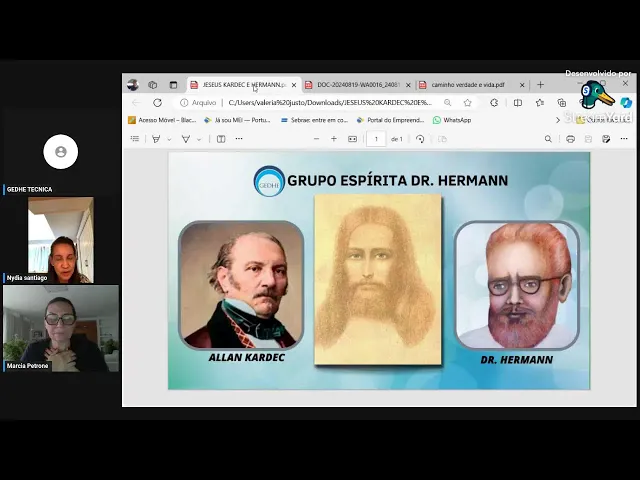Select Nydia santiago video tile
Viewport: 640px width, 480px height.
click(x=61, y=240)
